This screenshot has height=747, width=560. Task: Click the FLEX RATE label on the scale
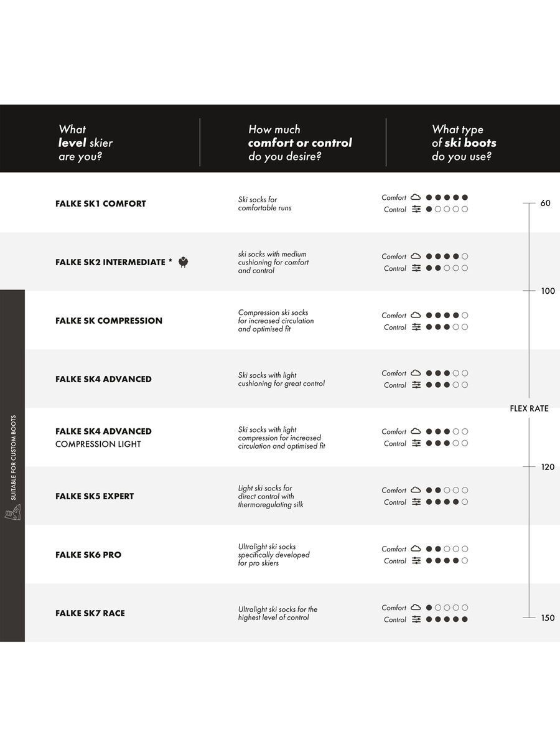[529, 408]
